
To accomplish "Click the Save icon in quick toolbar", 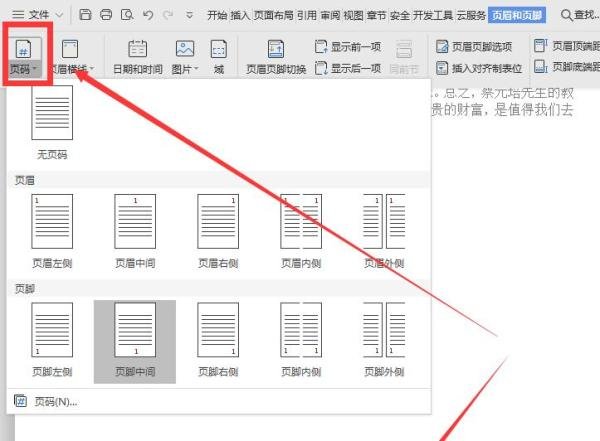I will click(x=85, y=15).
